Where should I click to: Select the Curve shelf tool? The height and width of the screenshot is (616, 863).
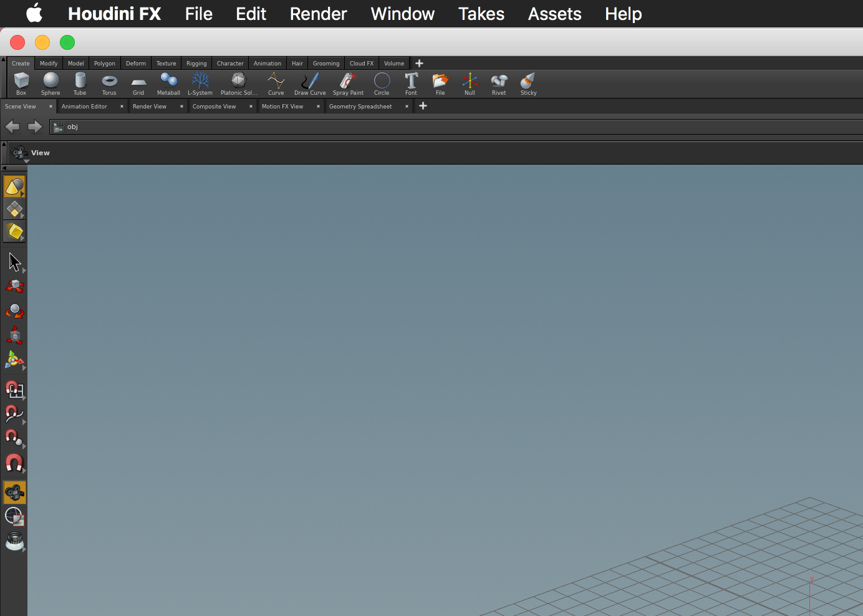click(276, 84)
